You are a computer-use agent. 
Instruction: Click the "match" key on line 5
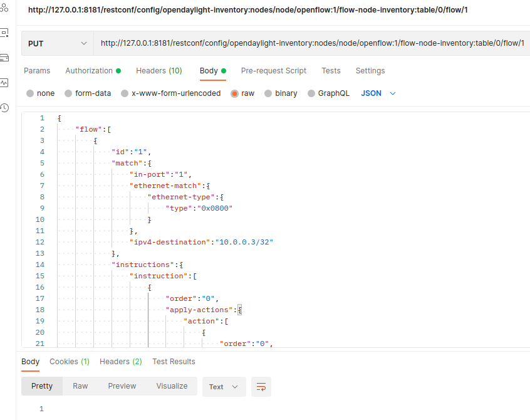coord(127,163)
